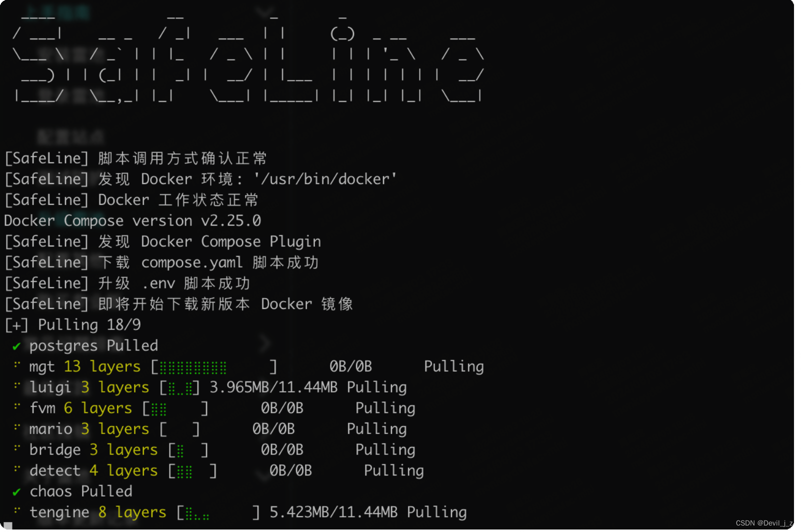Screen dimensions: 801x532
Task: Click the '发现 Docker Compose Plugin' line
Action: (x=162, y=242)
